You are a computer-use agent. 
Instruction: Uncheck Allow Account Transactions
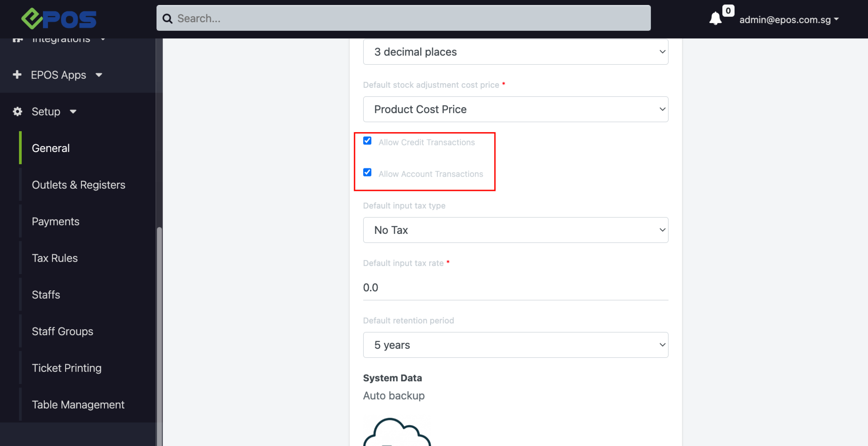point(367,173)
